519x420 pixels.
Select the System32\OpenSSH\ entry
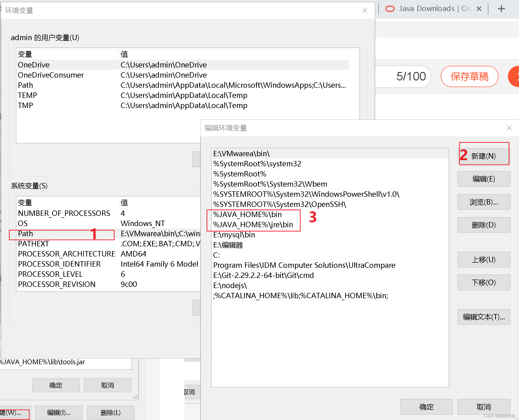pyautogui.click(x=330, y=204)
